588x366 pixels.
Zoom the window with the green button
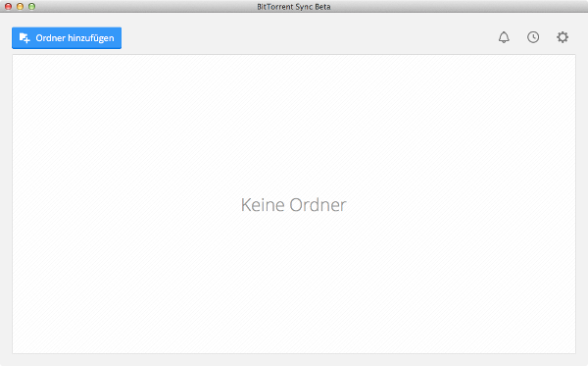coord(32,7)
